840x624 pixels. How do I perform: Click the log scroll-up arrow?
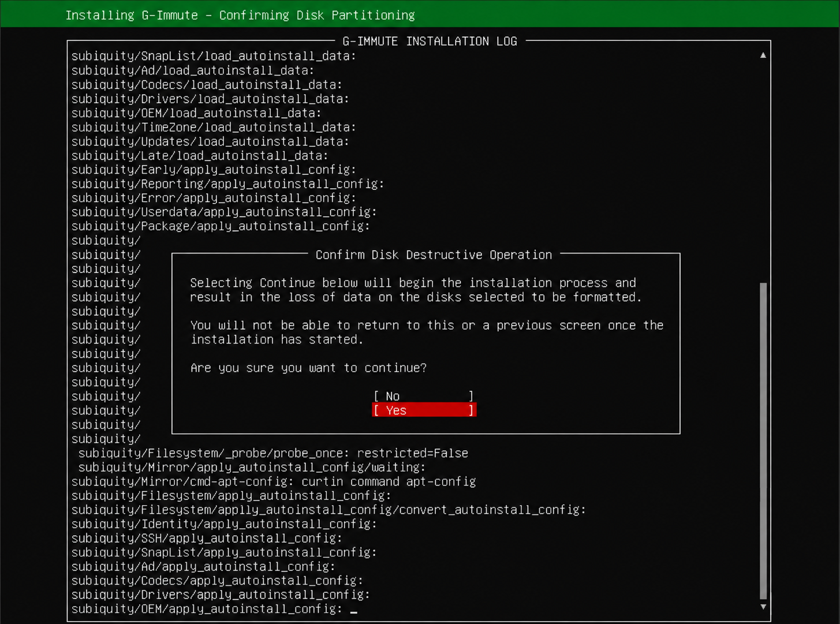coord(763,55)
